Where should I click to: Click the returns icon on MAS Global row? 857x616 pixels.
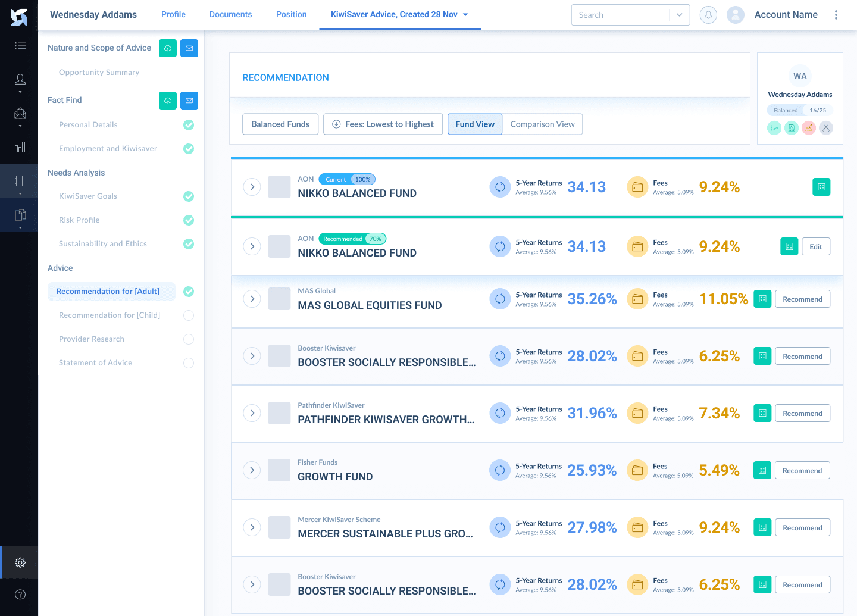500,299
